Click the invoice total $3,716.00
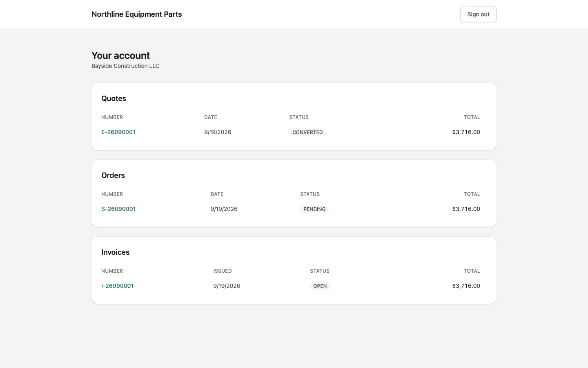This screenshot has height=368, width=588. [x=466, y=286]
